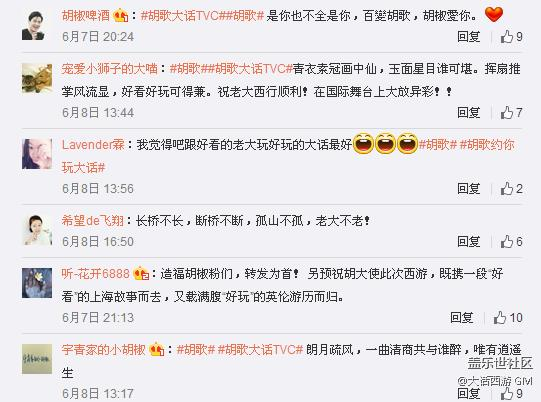Like the comment by 胡椒啤酒

pyautogui.click(x=511, y=37)
